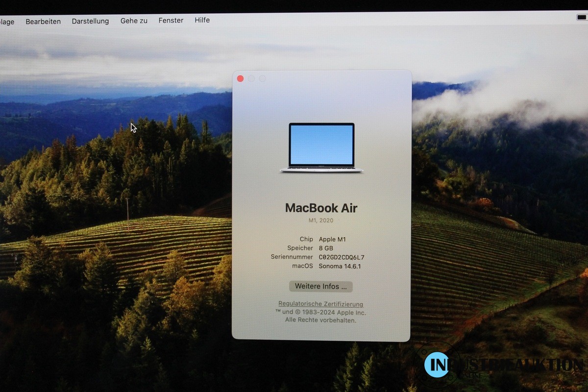Screen dimensions: 588x392
Task: Click the 8 GB memory value
Action: (x=326, y=248)
